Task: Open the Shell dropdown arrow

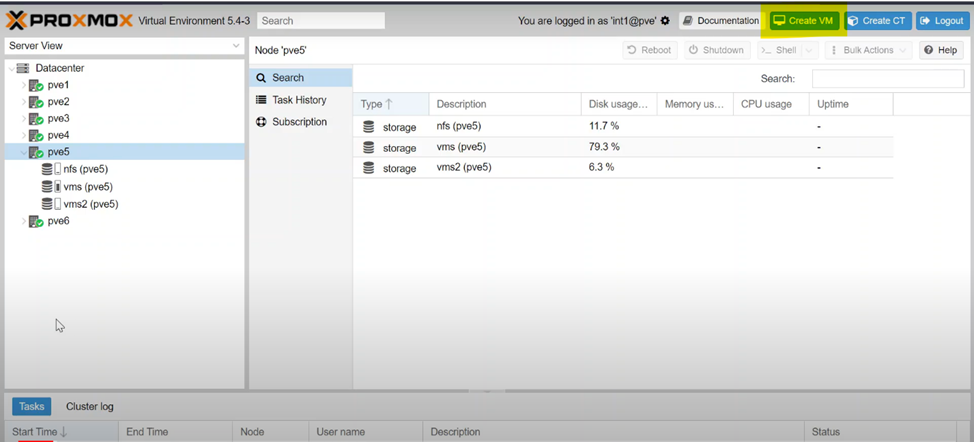Action: coord(810,50)
